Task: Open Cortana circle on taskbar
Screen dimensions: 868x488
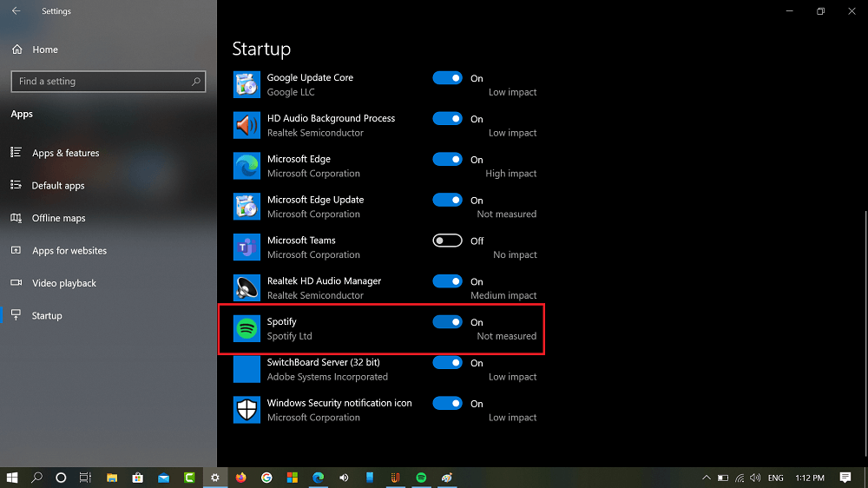Action: (x=61, y=478)
